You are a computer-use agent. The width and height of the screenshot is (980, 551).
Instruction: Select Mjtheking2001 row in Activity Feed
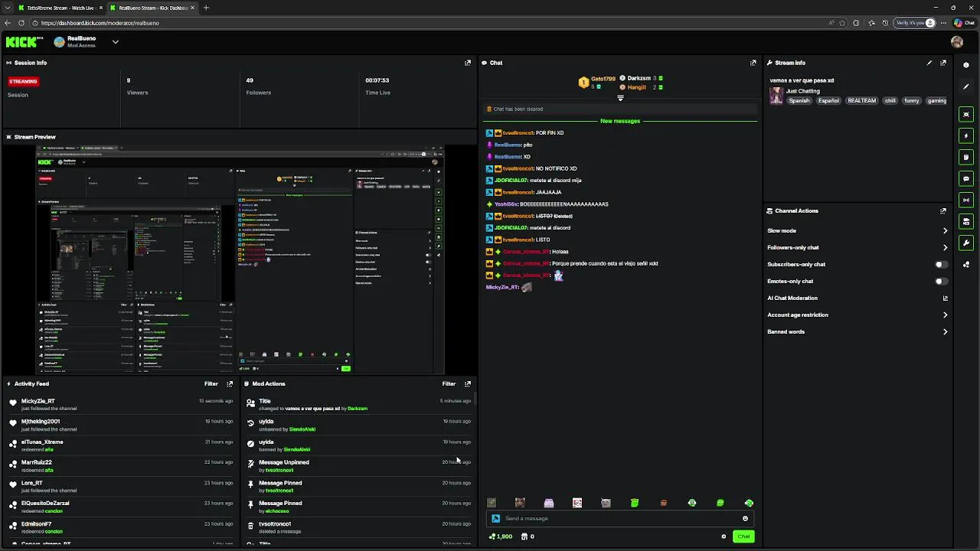point(122,425)
